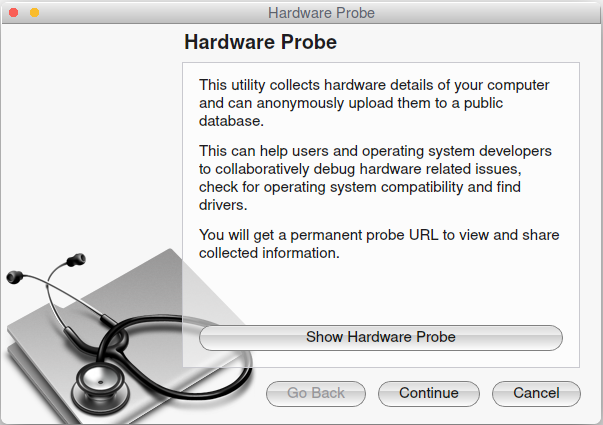Click the empty space above Show Hardware Probe
Screen dimensions: 603x425
pyautogui.click(x=381, y=293)
